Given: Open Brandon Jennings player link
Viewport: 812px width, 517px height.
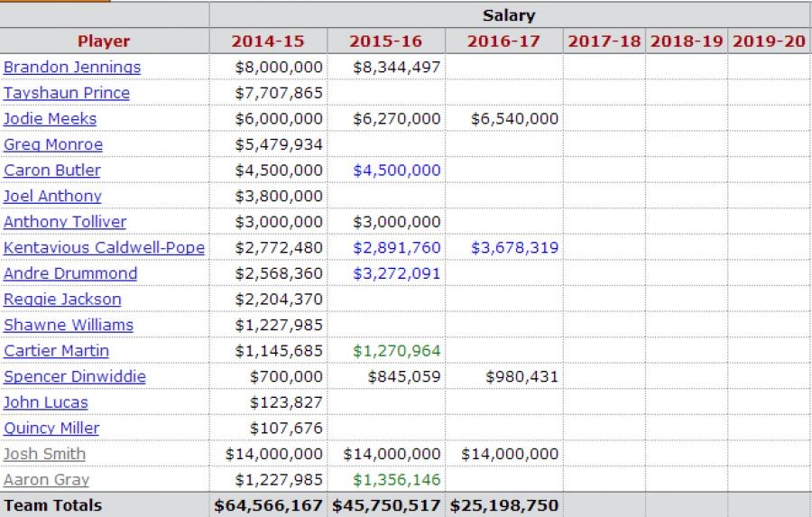Looking at the screenshot, I should 72,68.
